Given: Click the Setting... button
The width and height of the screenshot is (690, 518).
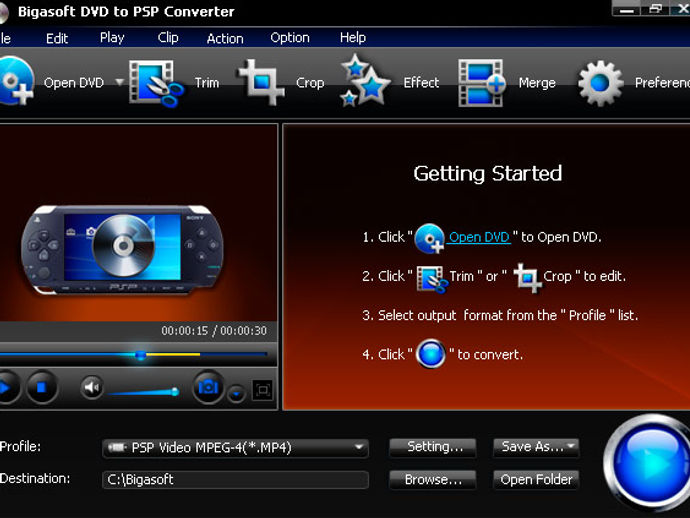Looking at the screenshot, I should (433, 447).
